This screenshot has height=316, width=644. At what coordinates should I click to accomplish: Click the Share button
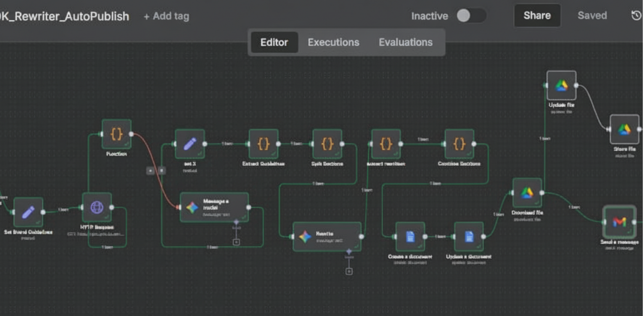click(537, 16)
